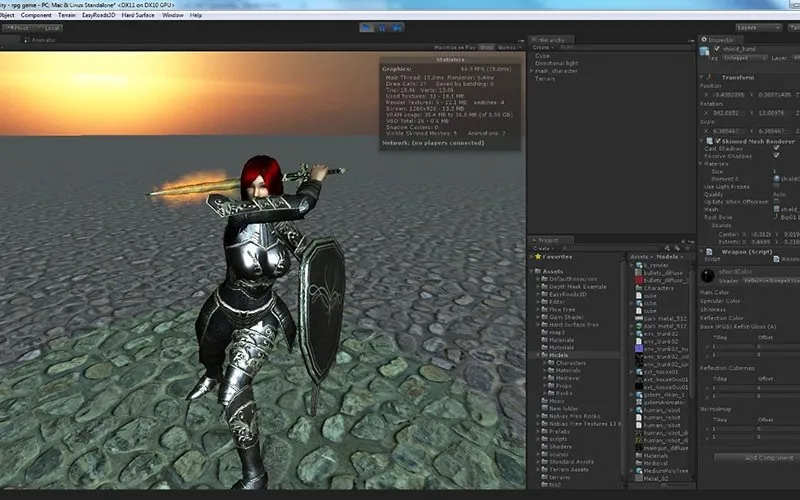Select the Hierarchy panel tab

point(551,40)
